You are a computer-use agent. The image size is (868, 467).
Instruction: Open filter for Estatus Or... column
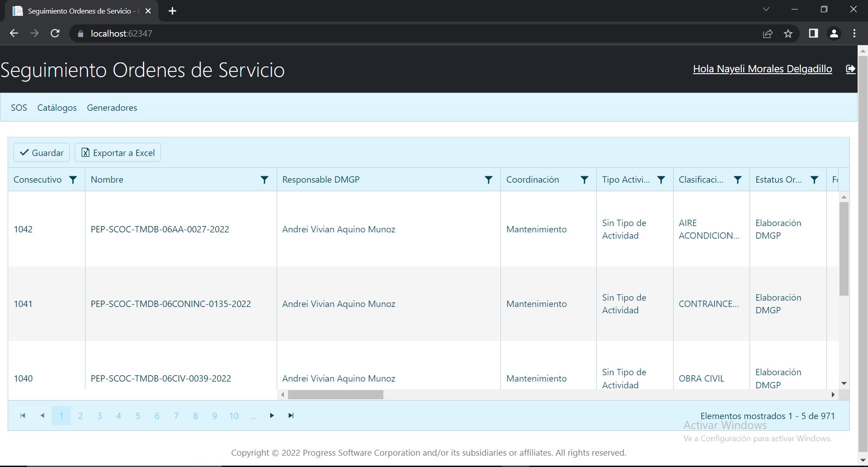(x=814, y=180)
